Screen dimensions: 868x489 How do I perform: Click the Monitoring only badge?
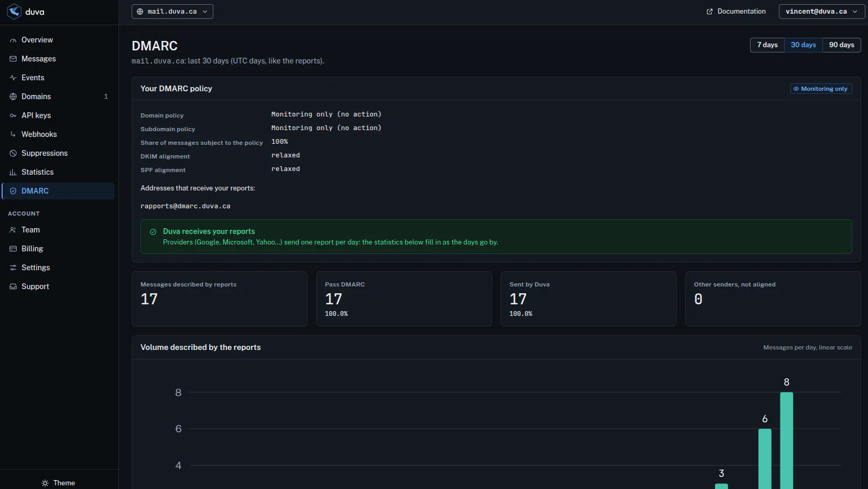(x=821, y=89)
